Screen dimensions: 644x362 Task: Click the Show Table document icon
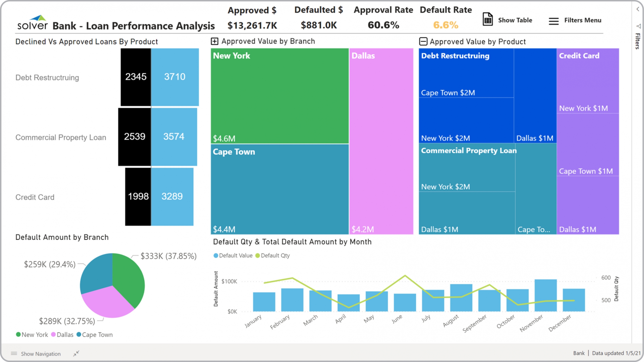click(487, 19)
